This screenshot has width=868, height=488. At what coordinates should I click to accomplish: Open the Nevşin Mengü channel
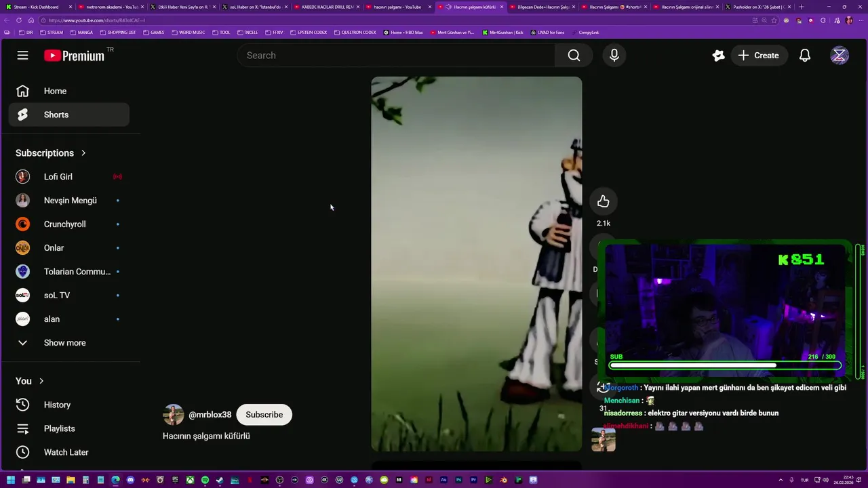click(68, 201)
